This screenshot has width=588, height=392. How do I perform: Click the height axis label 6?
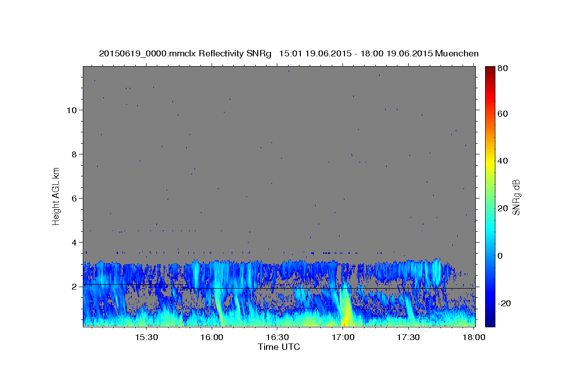[x=74, y=198]
